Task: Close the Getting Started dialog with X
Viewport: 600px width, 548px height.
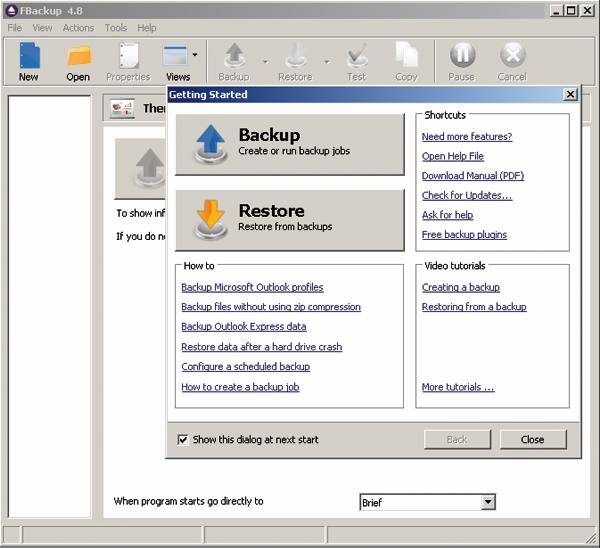Action: tap(570, 94)
